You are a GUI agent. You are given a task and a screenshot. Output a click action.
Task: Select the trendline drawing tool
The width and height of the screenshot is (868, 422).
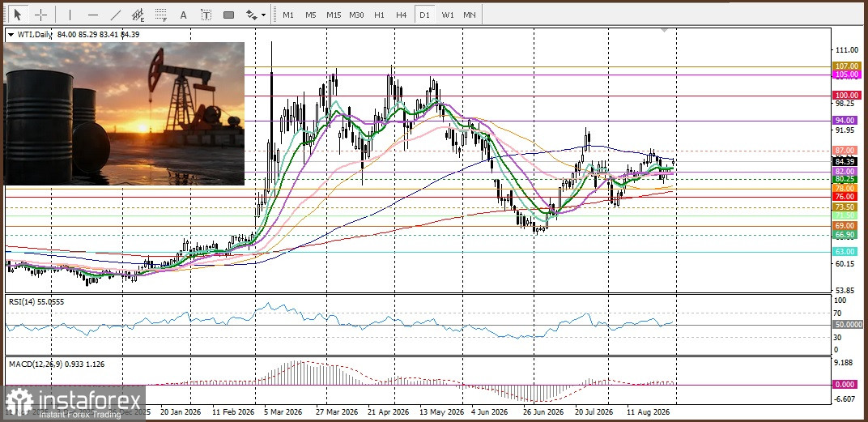tap(116, 15)
